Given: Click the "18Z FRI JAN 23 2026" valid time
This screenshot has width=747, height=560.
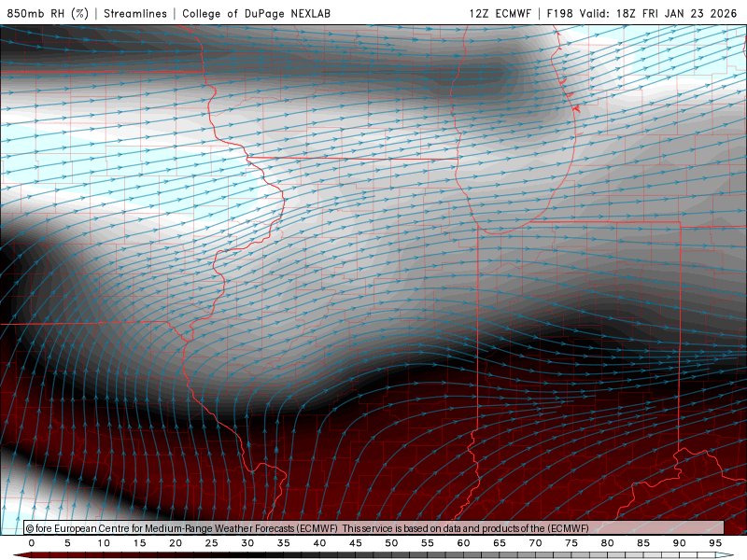Looking at the screenshot, I should click(x=676, y=13).
